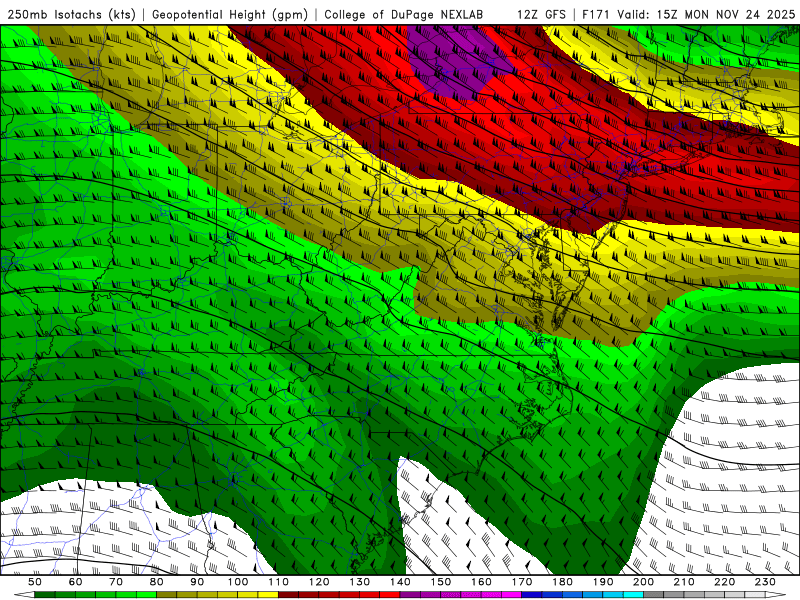Click the 160 value on the color scale

[x=481, y=582]
